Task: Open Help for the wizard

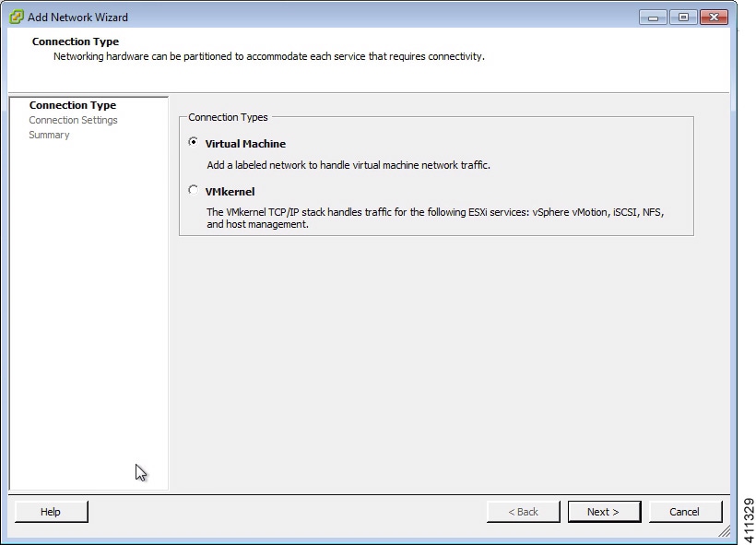Action: point(51,512)
